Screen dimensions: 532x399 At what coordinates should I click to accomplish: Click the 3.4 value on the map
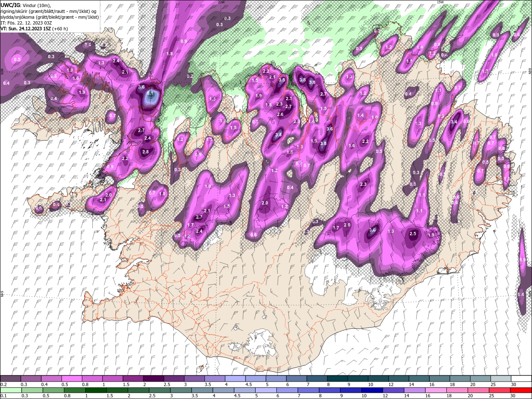coord(454,122)
